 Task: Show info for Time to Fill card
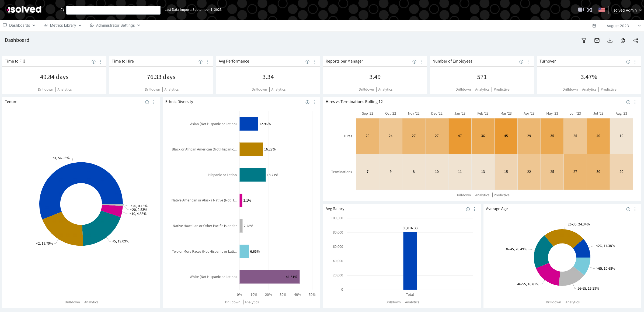(x=93, y=62)
